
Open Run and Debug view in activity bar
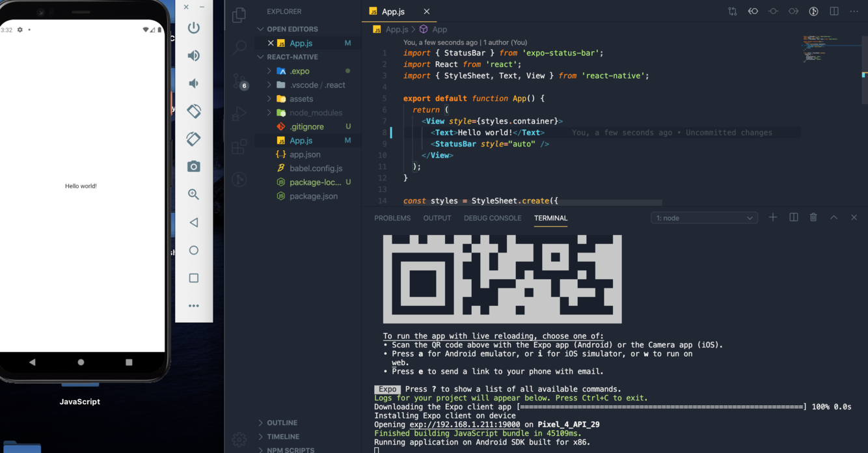(x=239, y=114)
